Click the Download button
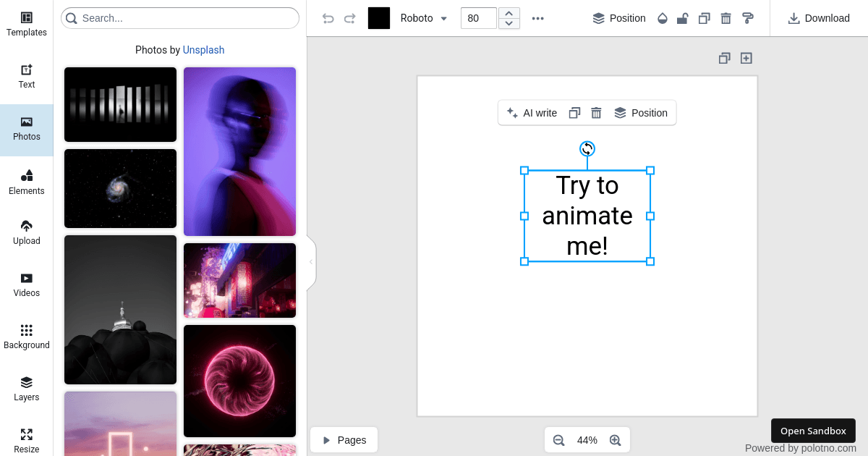Screen dimensions: 868x456 [x=819, y=18]
